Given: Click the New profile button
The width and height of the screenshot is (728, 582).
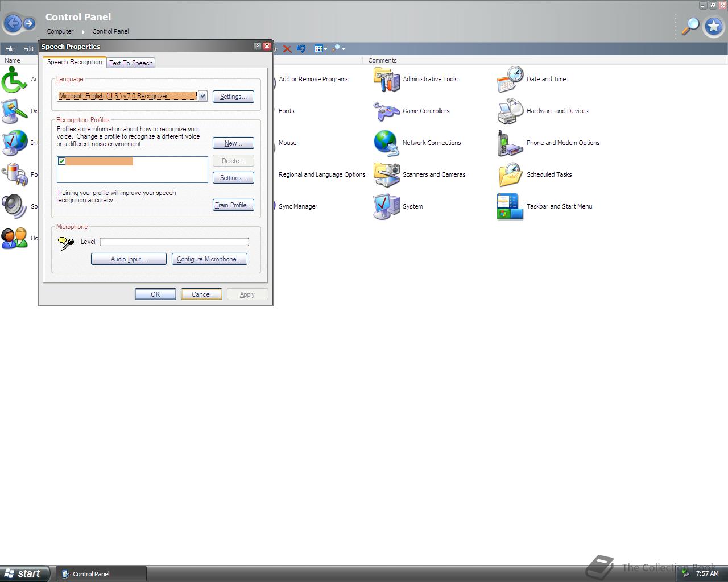Looking at the screenshot, I should (233, 143).
